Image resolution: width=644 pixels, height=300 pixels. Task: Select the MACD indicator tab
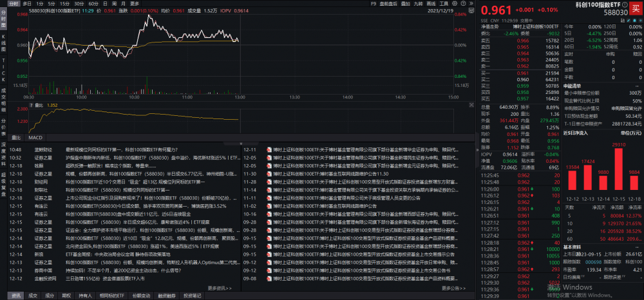[35, 138]
